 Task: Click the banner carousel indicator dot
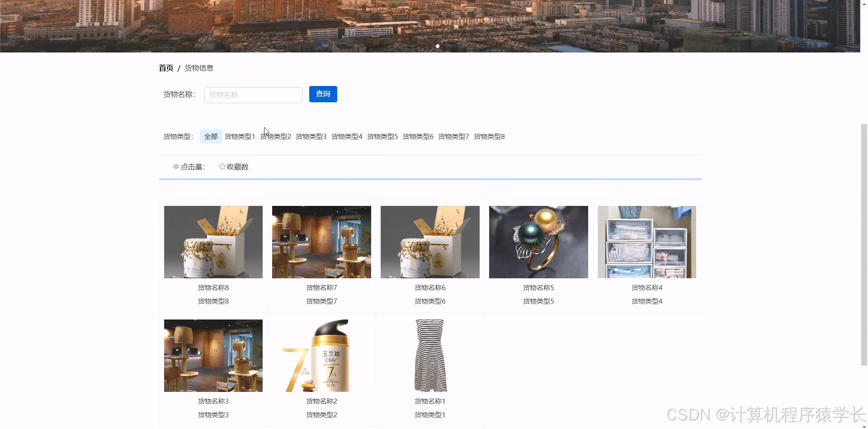[438, 46]
